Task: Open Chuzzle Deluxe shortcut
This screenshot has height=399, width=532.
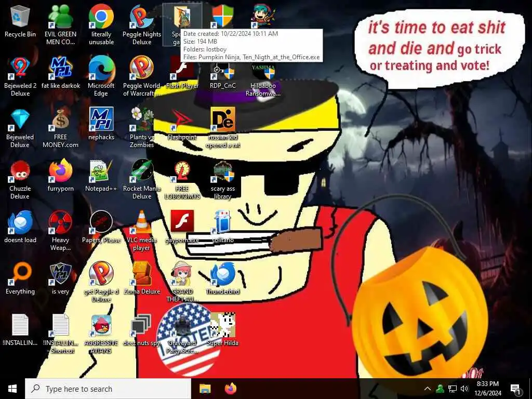Action: 20,179
